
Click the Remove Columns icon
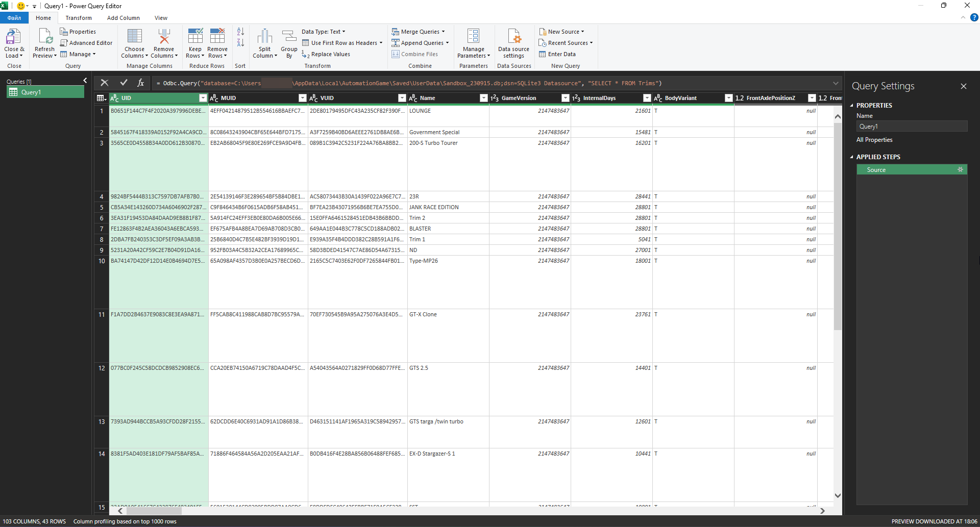pyautogui.click(x=164, y=38)
